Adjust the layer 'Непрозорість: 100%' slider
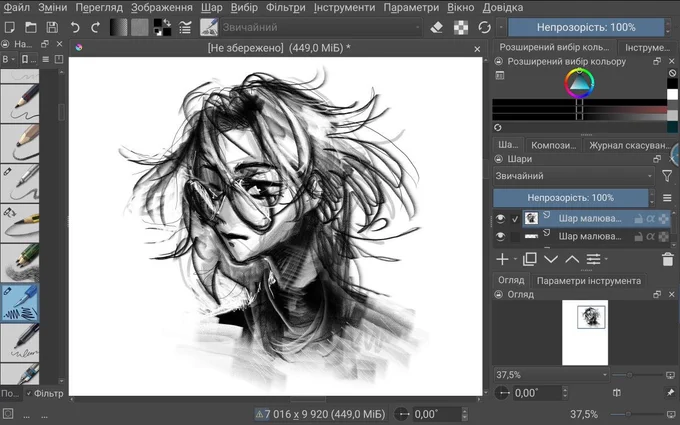Screen dimensions: 680x425 click(x=571, y=198)
